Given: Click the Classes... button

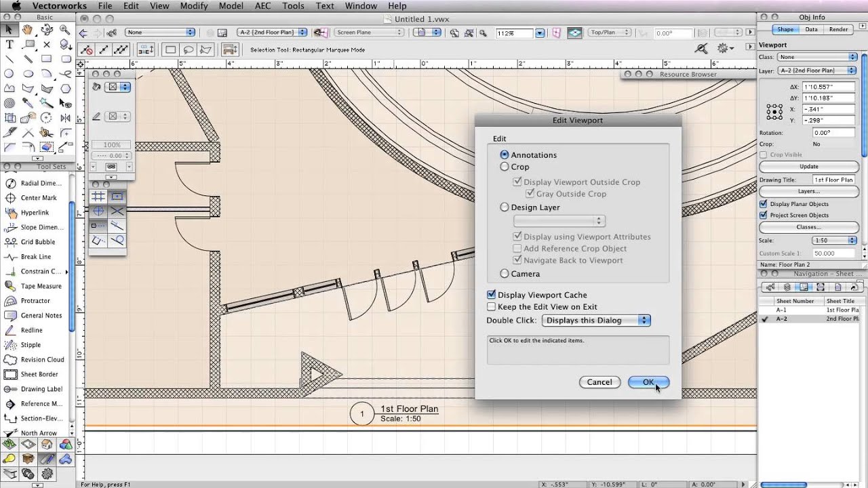Looking at the screenshot, I should 808,228.
